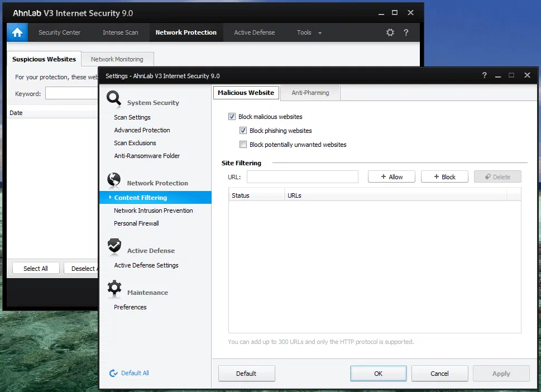The width and height of the screenshot is (541, 392).
Task: Open Intense Scan tab
Action: [x=121, y=32]
